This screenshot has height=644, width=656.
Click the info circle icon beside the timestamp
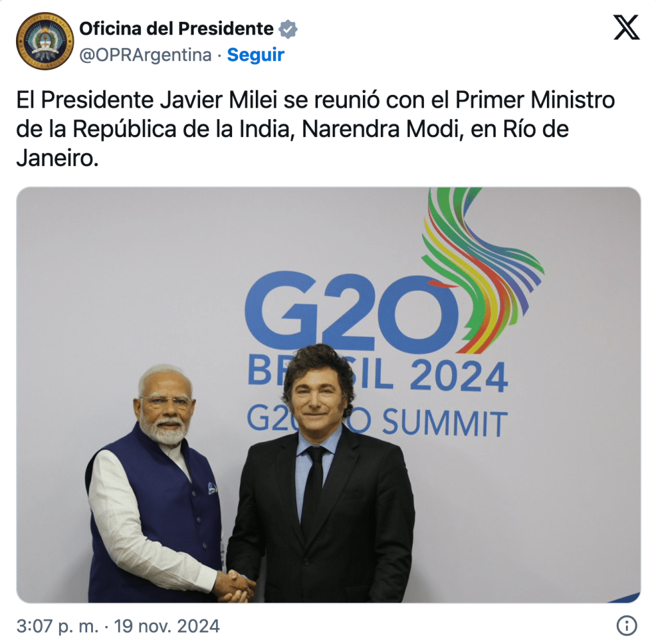point(627,625)
